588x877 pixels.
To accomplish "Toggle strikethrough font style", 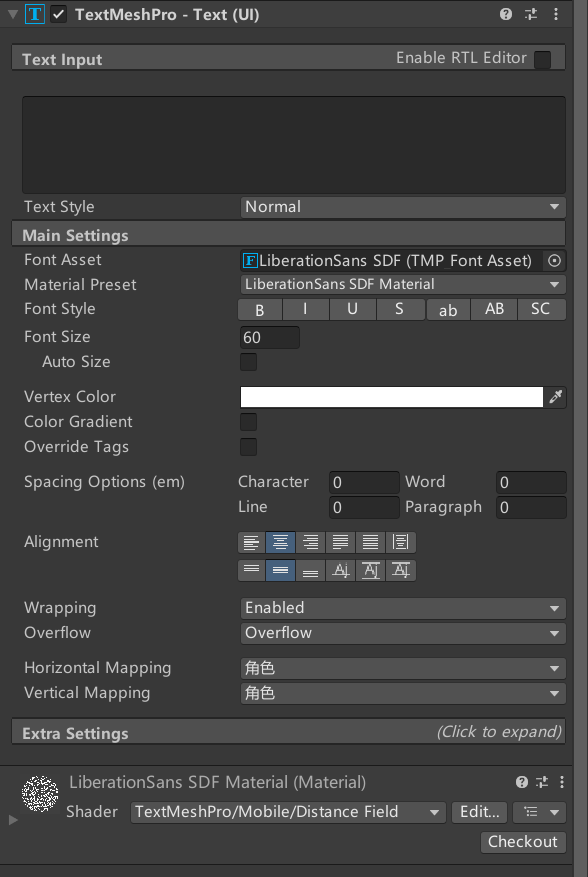I will pyautogui.click(x=399, y=310).
